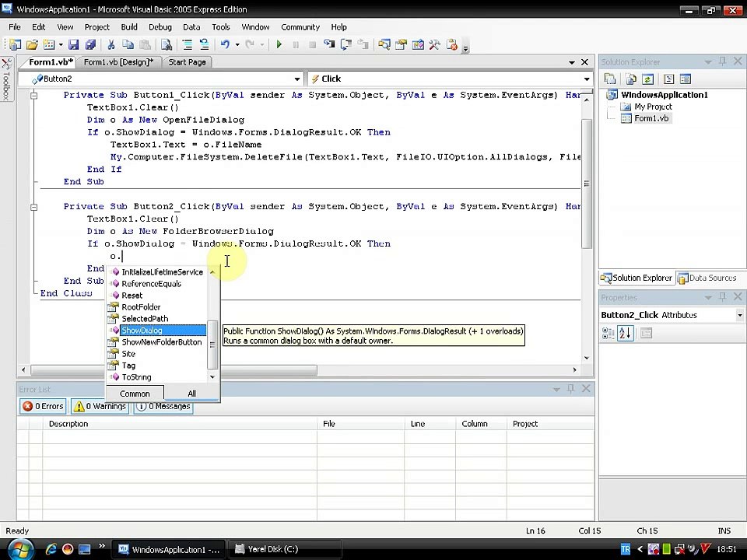
Task: Comment out the selected lines icon
Action: coord(188,45)
